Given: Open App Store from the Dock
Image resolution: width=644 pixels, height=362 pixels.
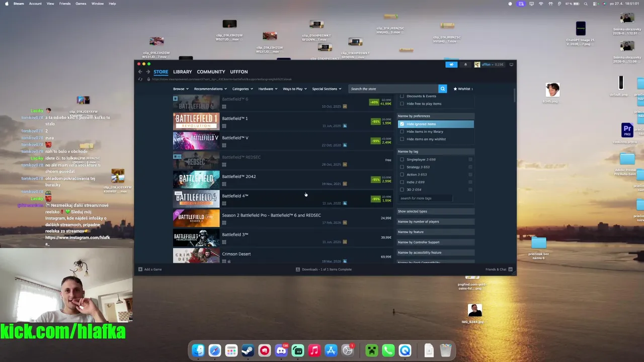Looking at the screenshot, I should click(331, 350).
